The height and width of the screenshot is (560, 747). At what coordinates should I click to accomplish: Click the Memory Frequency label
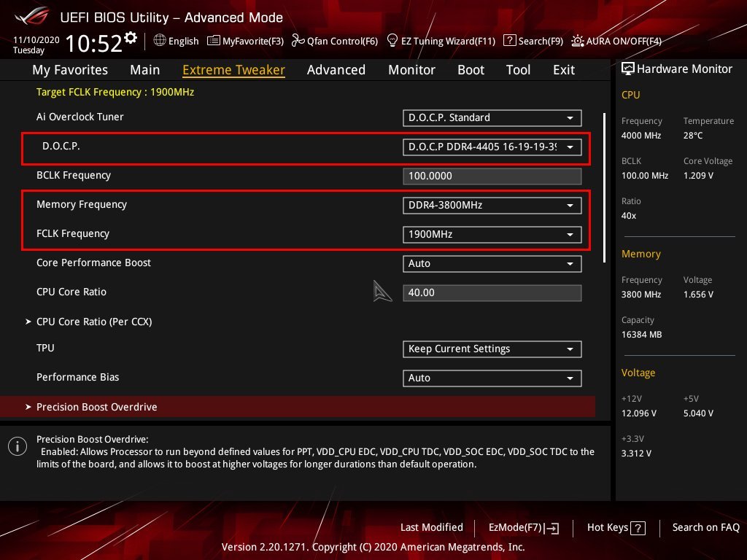pos(82,204)
